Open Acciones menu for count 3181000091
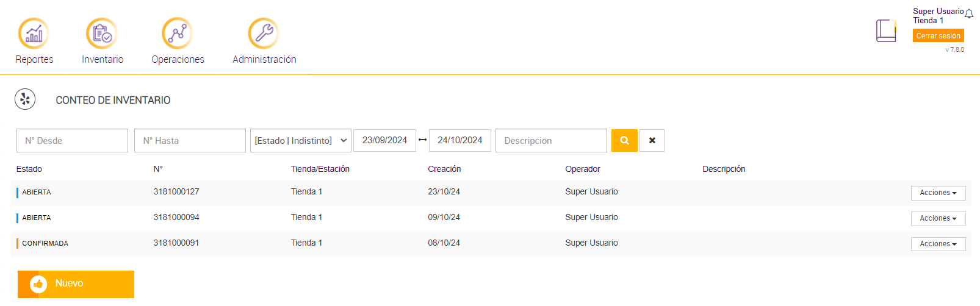Image resolution: width=980 pixels, height=306 pixels. [x=938, y=244]
